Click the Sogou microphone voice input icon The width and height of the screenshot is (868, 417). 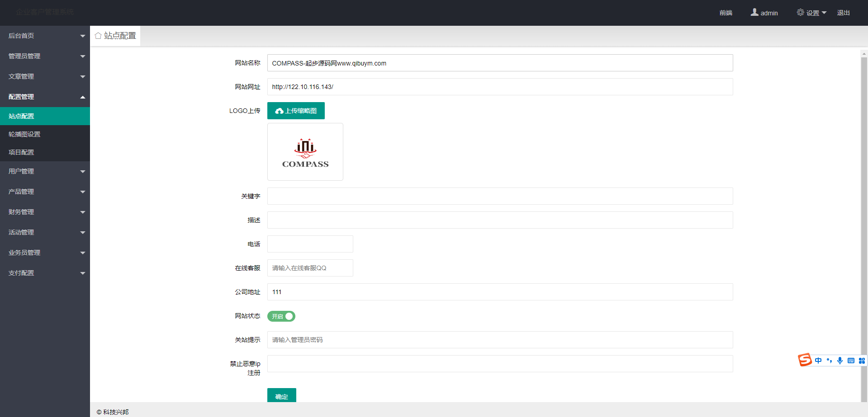pyautogui.click(x=840, y=361)
